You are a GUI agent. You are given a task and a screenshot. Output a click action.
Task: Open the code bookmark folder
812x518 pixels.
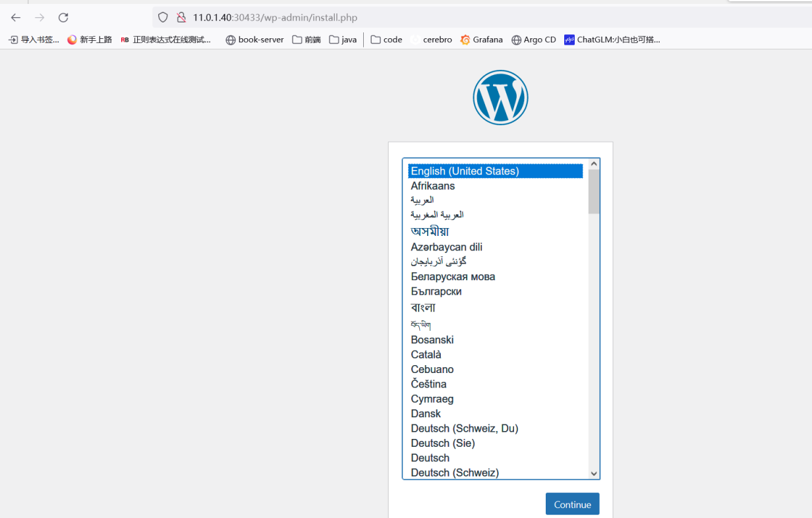(386, 40)
